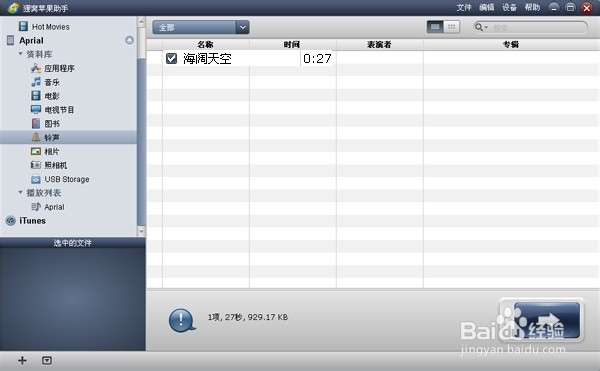
Task: Click the playlist icon beside Aprial
Action: [36, 207]
